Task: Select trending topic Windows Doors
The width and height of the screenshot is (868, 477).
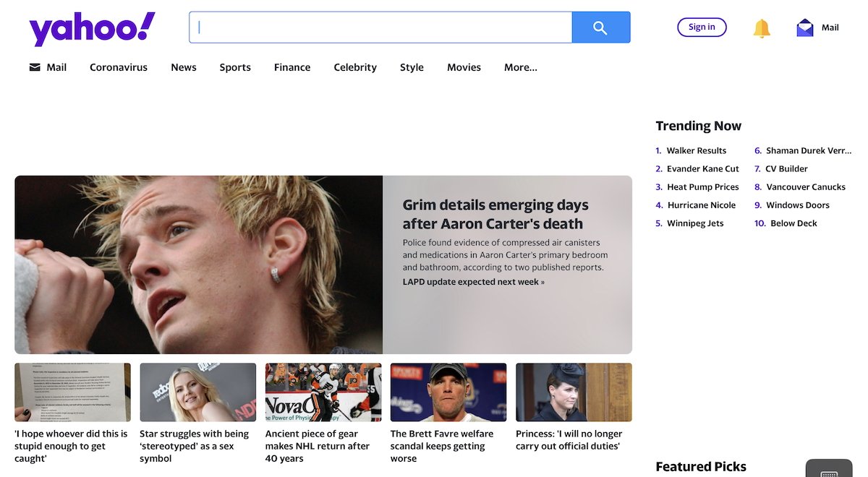Action: 798,205
